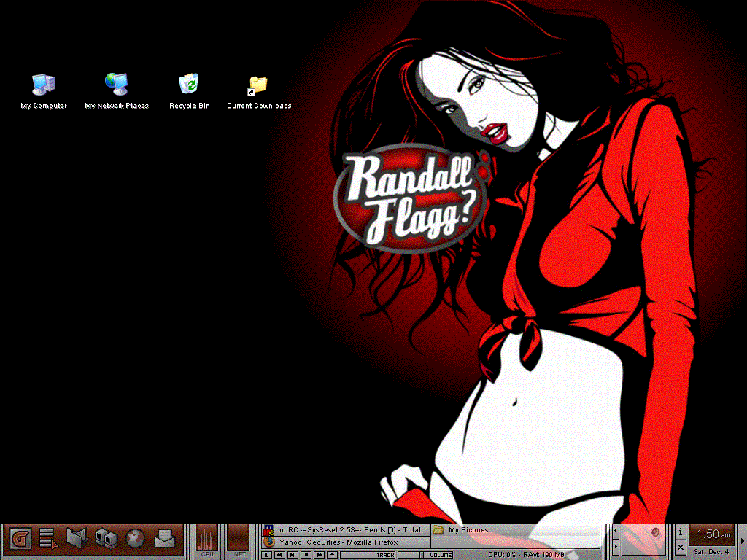This screenshot has height=560, width=747.
Task: Click the networked computers launcher icon
Action: [107, 539]
